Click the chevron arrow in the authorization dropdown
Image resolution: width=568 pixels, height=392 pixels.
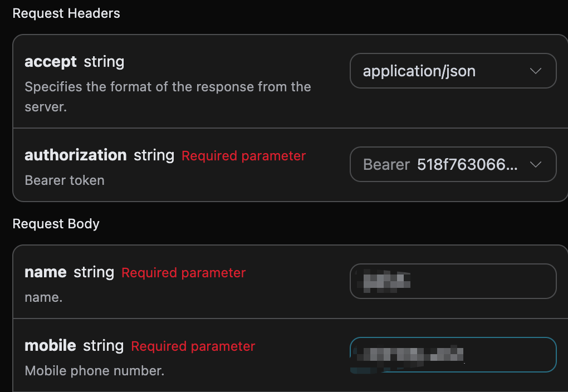pyautogui.click(x=536, y=165)
